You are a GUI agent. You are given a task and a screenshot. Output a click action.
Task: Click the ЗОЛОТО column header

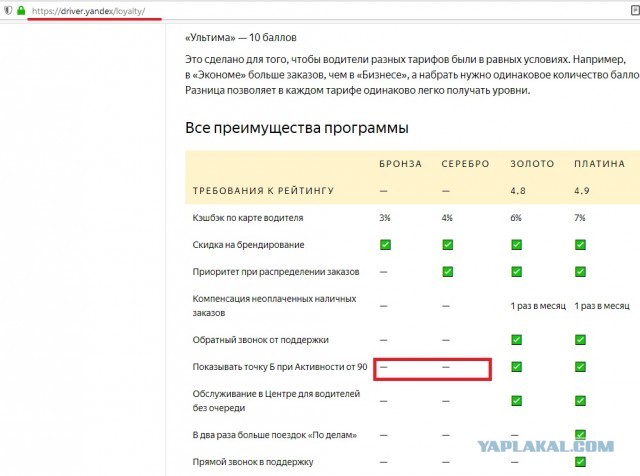click(x=532, y=164)
